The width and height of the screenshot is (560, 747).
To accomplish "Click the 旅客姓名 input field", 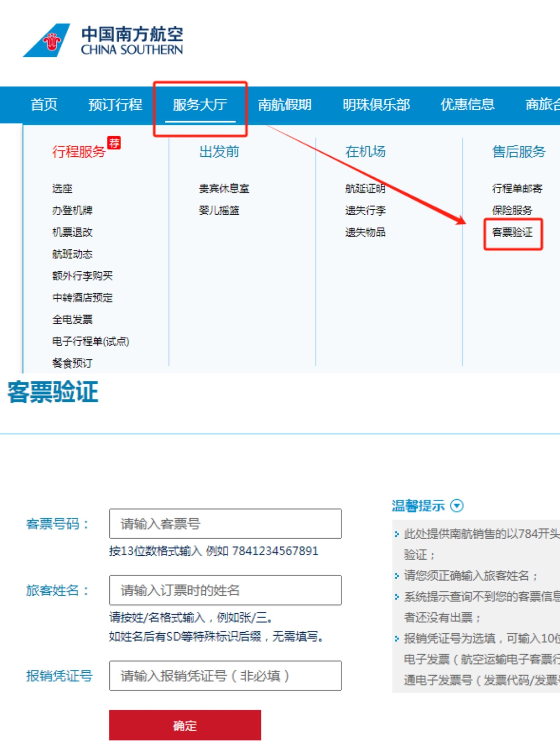I will 225,590.
